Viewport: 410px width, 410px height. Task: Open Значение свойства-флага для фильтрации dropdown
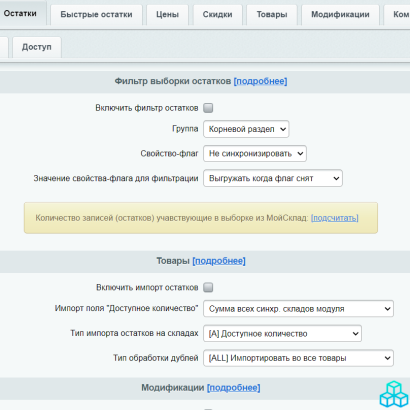click(x=273, y=178)
